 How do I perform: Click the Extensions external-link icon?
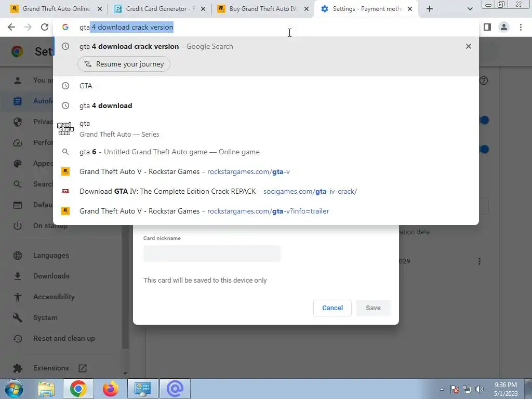(83, 368)
